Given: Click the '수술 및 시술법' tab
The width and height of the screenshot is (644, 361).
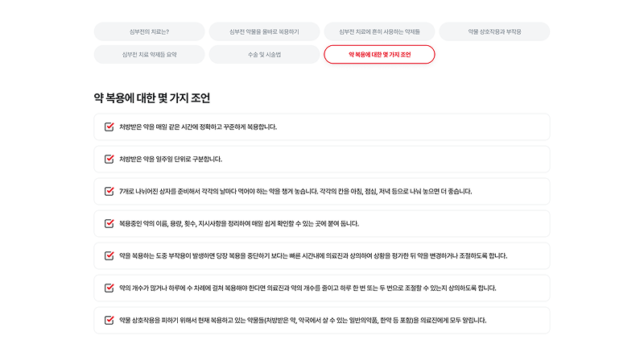Looking at the screenshot, I should 264,55.
